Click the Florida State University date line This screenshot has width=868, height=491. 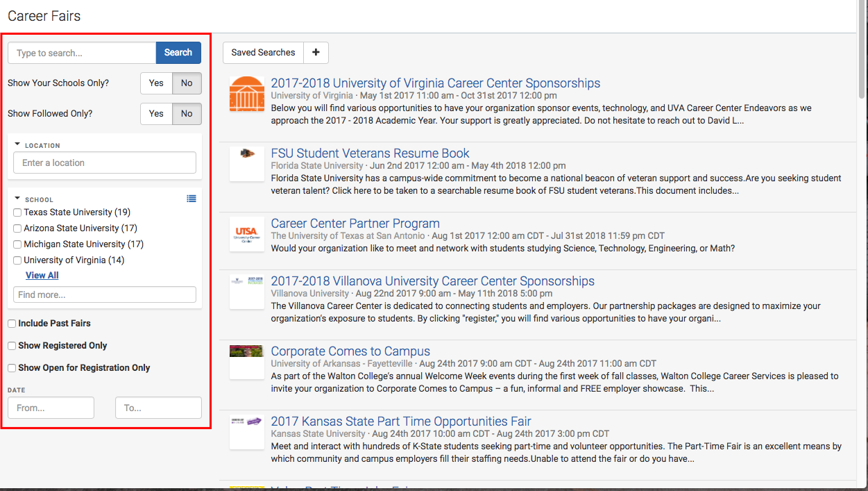[x=418, y=166]
